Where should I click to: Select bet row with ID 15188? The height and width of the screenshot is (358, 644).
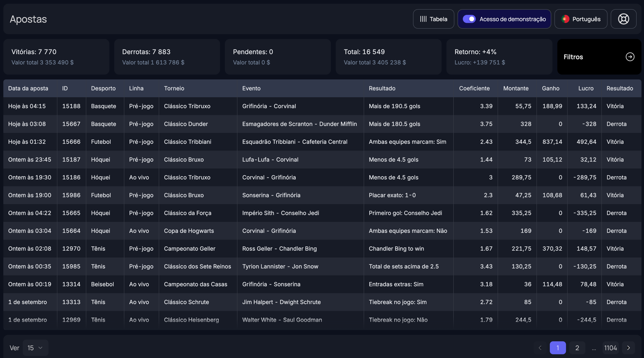pos(71,106)
